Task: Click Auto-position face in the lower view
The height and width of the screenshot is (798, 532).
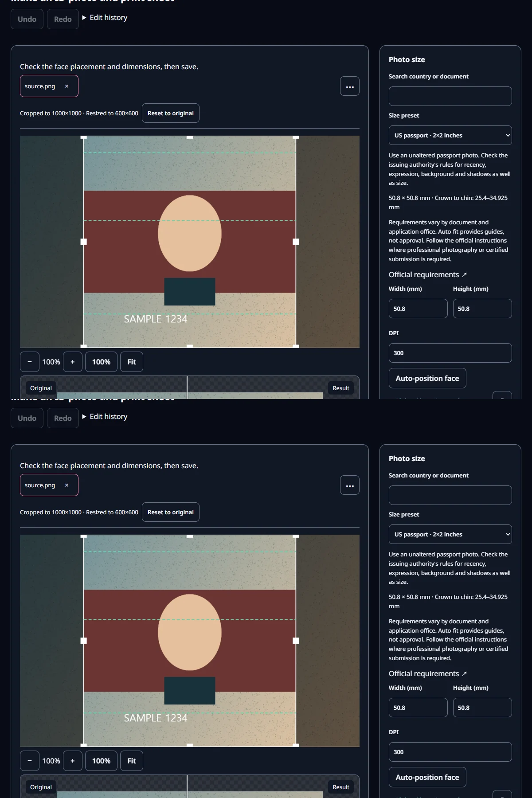Action: click(x=427, y=777)
